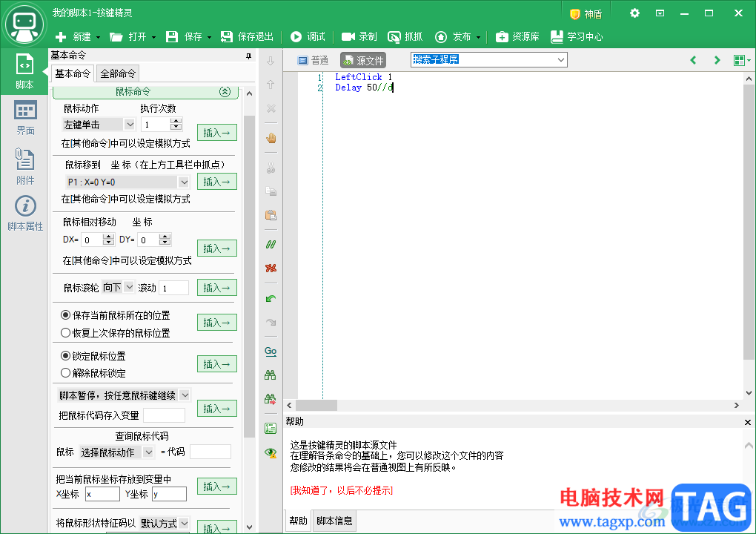Open the 脚本暂停，按任意鼠标键继续 dropdown

click(124, 395)
